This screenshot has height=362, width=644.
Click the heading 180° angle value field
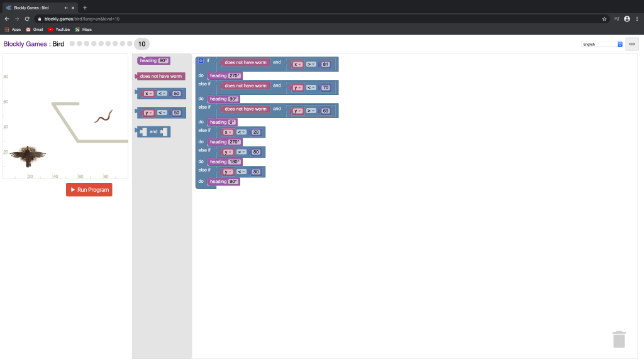coord(235,162)
